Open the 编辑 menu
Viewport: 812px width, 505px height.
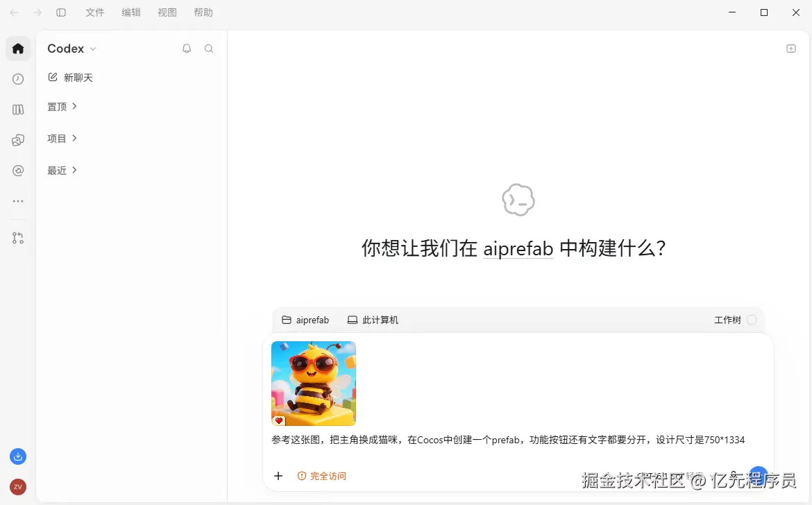131,12
